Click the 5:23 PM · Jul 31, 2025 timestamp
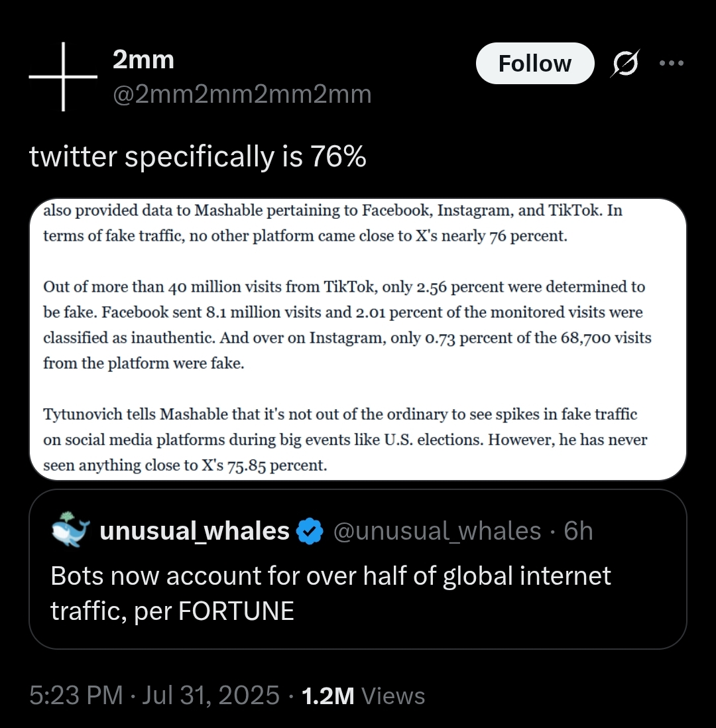This screenshot has height=728, width=716. click(154, 696)
